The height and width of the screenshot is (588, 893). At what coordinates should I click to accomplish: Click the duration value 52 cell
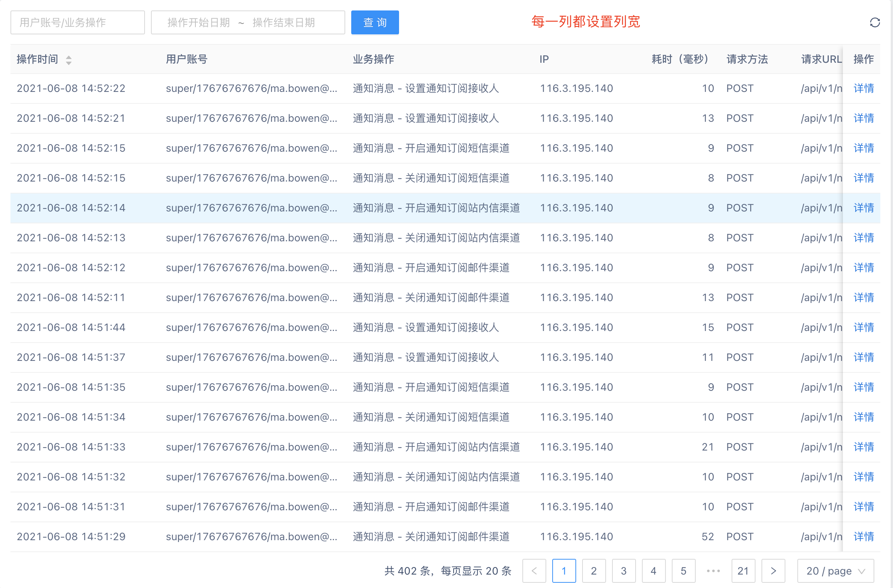[708, 536]
